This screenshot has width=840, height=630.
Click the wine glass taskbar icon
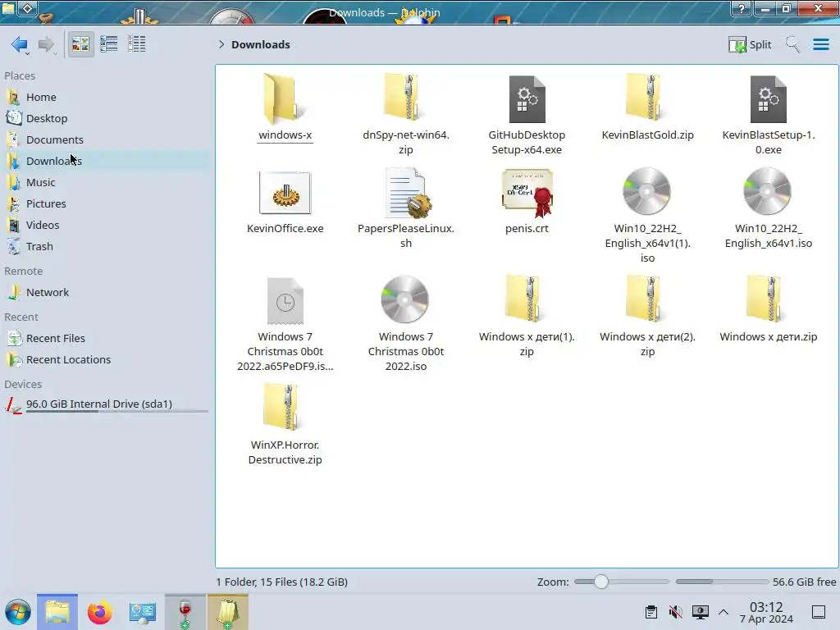(x=185, y=612)
